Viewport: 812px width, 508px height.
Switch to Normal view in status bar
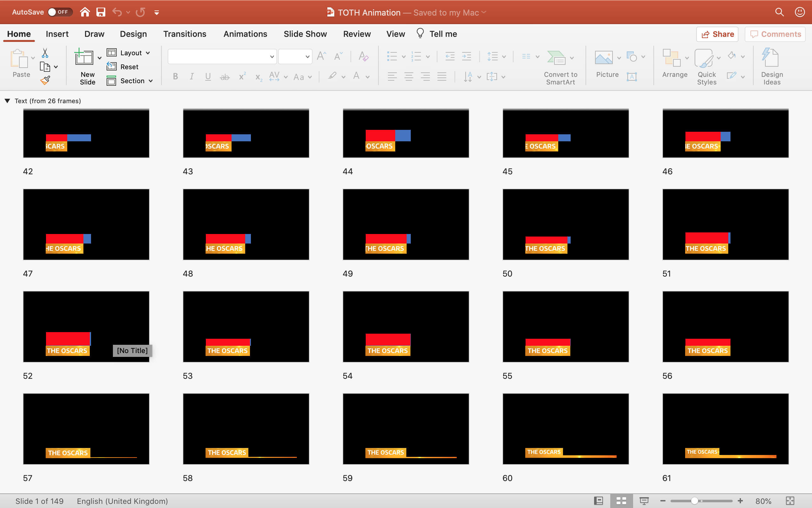598,501
